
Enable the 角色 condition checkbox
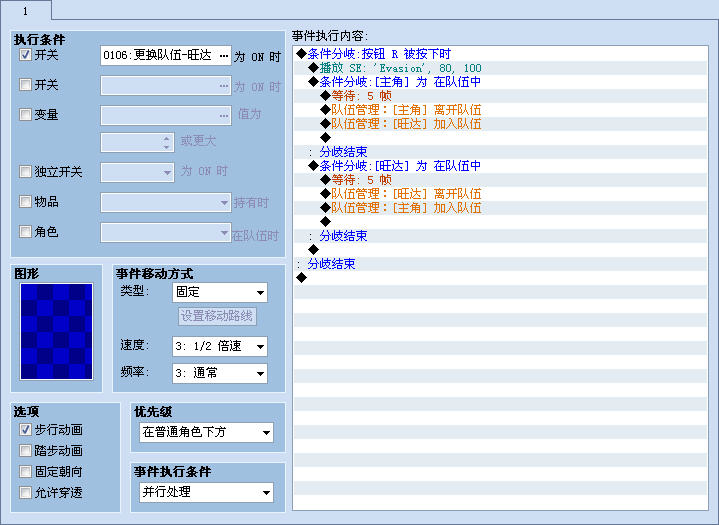(x=25, y=232)
